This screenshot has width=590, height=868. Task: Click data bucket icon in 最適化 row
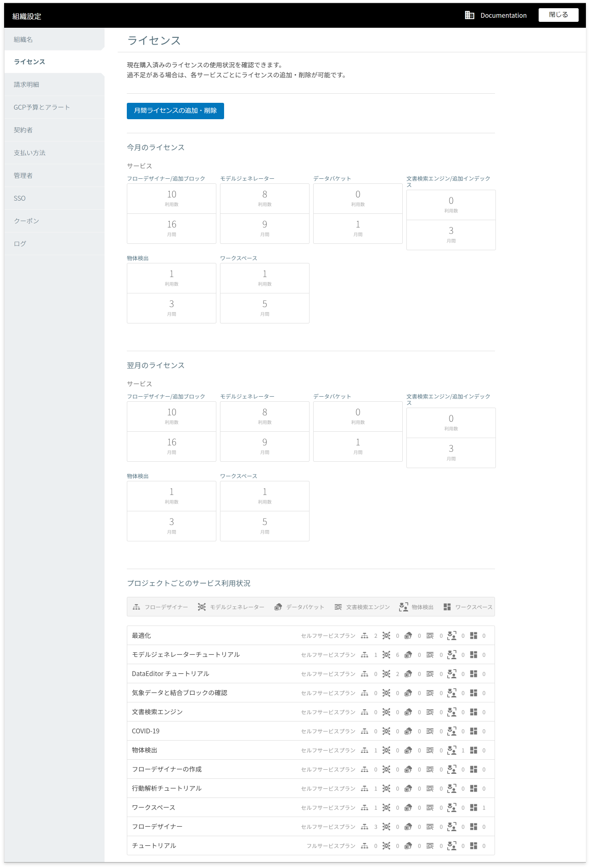(408, 636)
